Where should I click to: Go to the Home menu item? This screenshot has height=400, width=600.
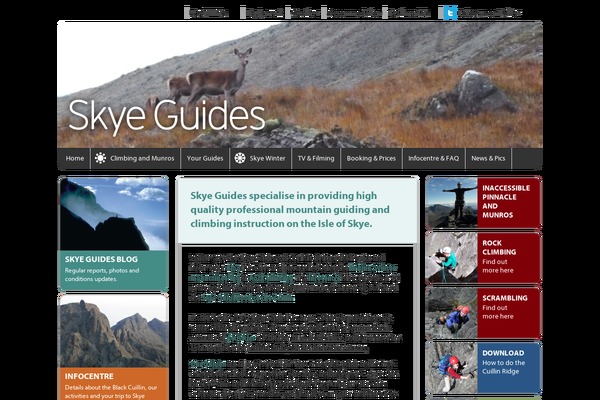tap(75, 158)
